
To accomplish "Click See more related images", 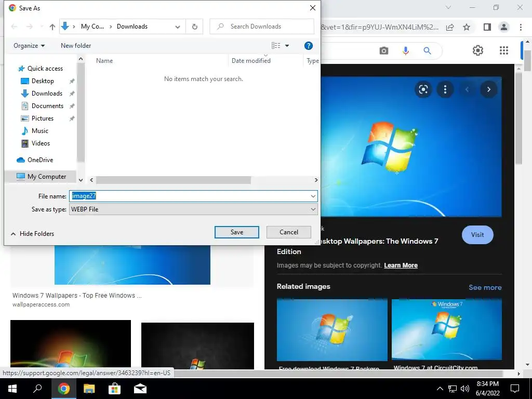I will [485, 287].
